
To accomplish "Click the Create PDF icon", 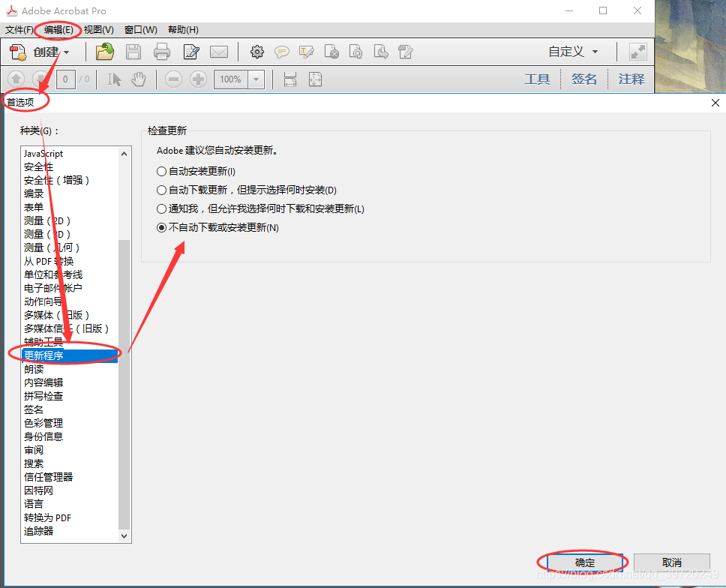I will (19, 52).
